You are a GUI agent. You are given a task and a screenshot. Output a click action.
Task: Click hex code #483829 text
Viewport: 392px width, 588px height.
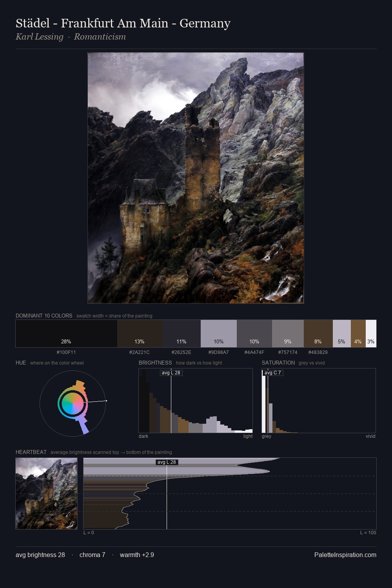tap(318, 352)
